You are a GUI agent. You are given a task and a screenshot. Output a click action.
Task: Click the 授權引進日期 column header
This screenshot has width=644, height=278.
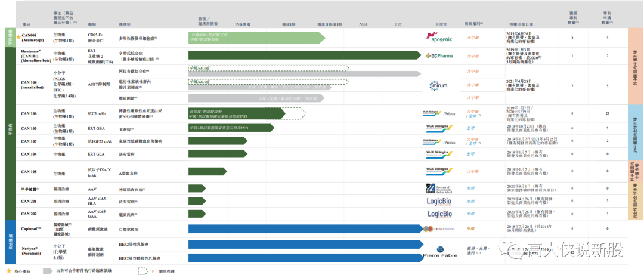pos(521,24)
